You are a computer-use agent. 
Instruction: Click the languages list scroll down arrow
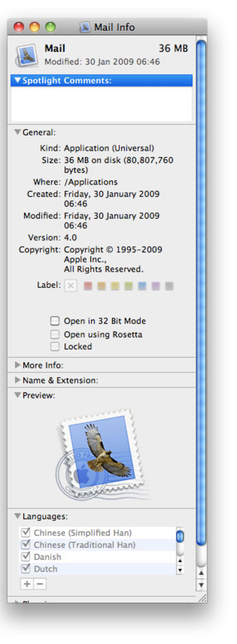180,570
